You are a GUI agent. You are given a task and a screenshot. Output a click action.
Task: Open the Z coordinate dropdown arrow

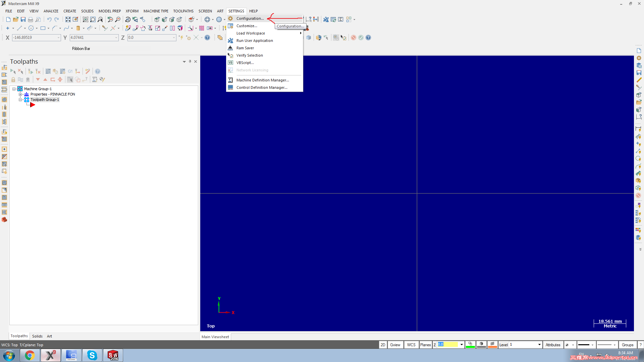coord(174,38)
